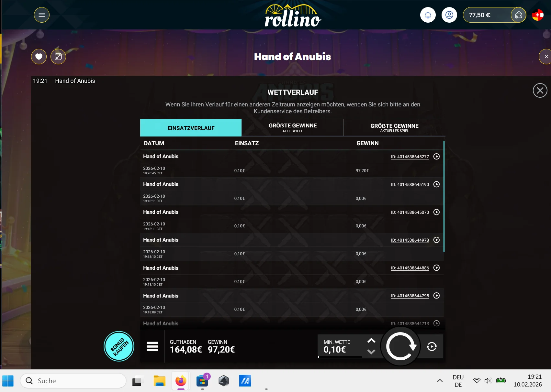Replay round ID 4014538644886
Screen dimensions: 551x392
tap(436, 268)
